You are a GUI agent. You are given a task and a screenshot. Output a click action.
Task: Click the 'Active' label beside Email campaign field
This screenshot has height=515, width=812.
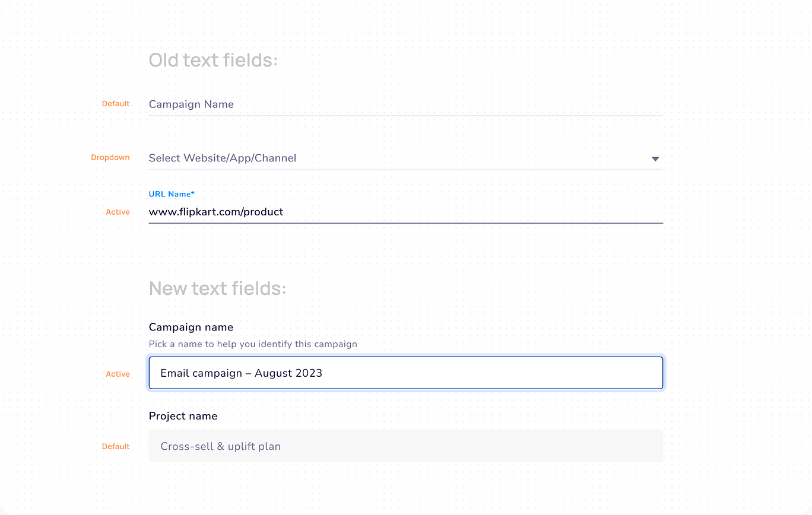pos(118,374)
